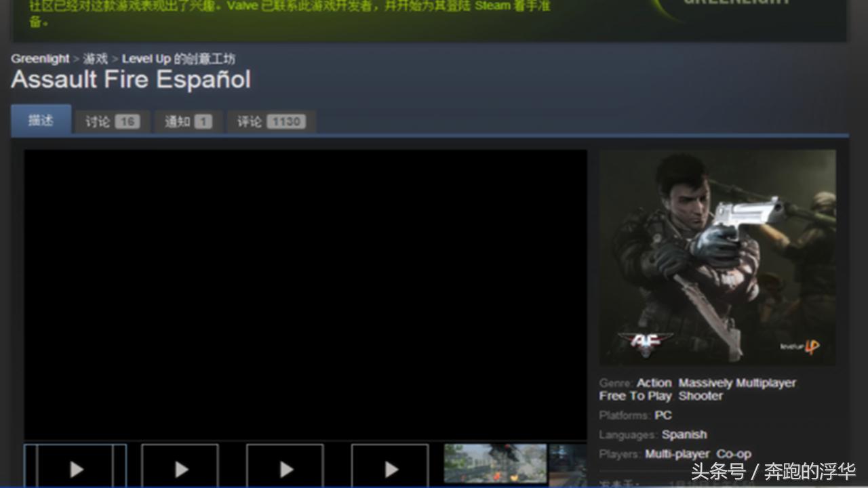Image resolution: width=868 pixels, height=488 pixels.
Task: View the 评论 comments tab
Action: tap(269, 121)
